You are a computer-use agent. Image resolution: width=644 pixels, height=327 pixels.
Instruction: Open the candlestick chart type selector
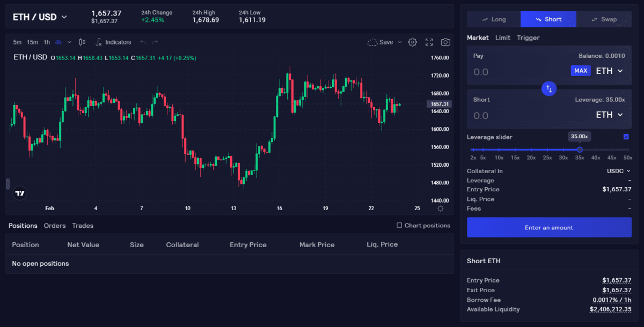click(x=82, y=42)
